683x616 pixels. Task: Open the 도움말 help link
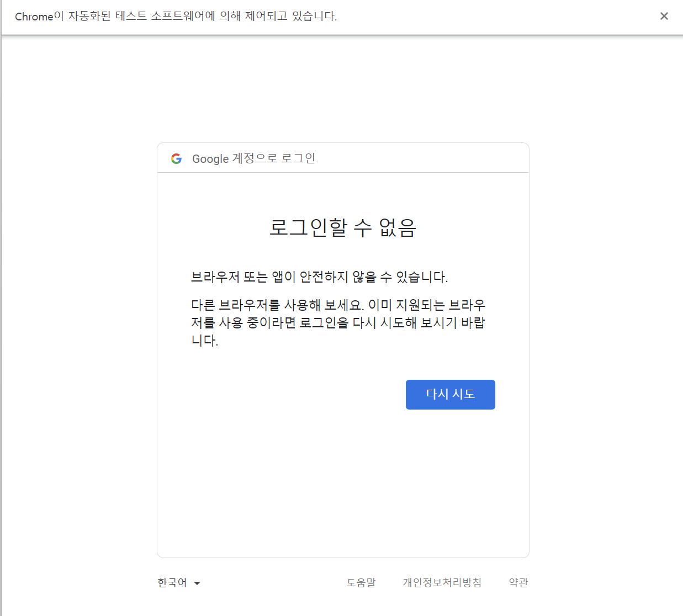[x=361, y=583]
